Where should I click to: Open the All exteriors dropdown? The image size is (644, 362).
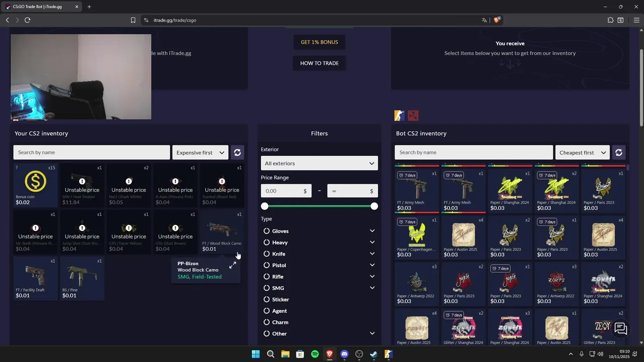point(319,163)
